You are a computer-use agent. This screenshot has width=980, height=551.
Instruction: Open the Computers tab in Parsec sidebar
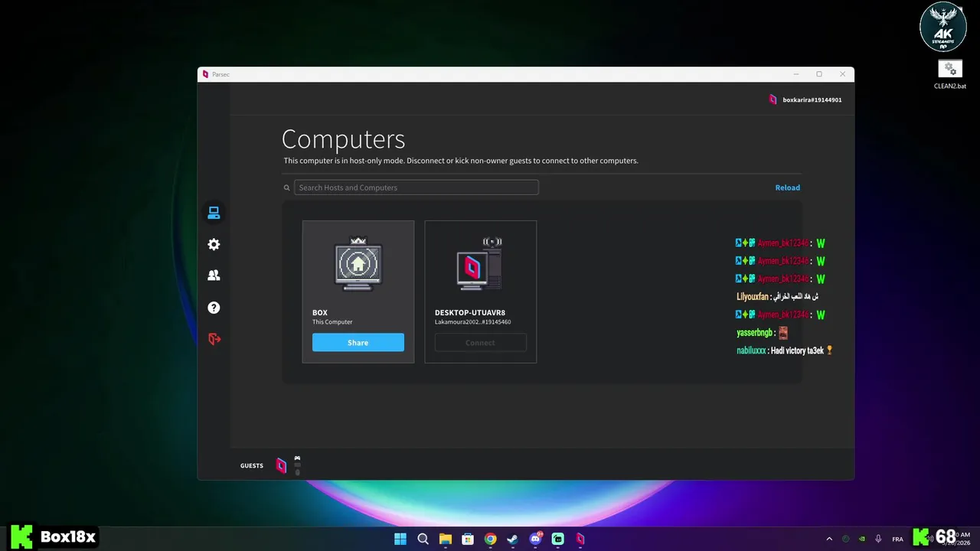pos(214,213)
